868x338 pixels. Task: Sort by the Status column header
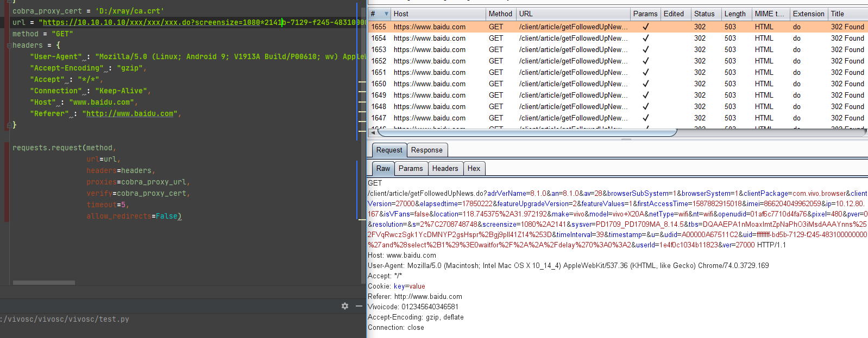point(706,14)
